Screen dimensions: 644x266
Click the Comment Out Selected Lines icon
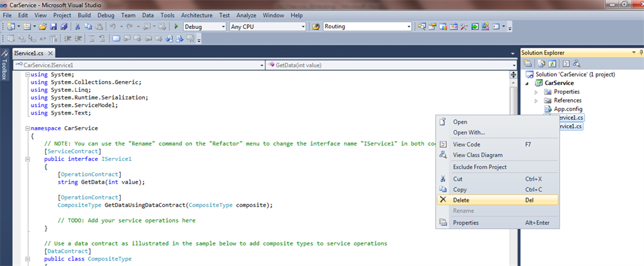[x=92, y=39]
